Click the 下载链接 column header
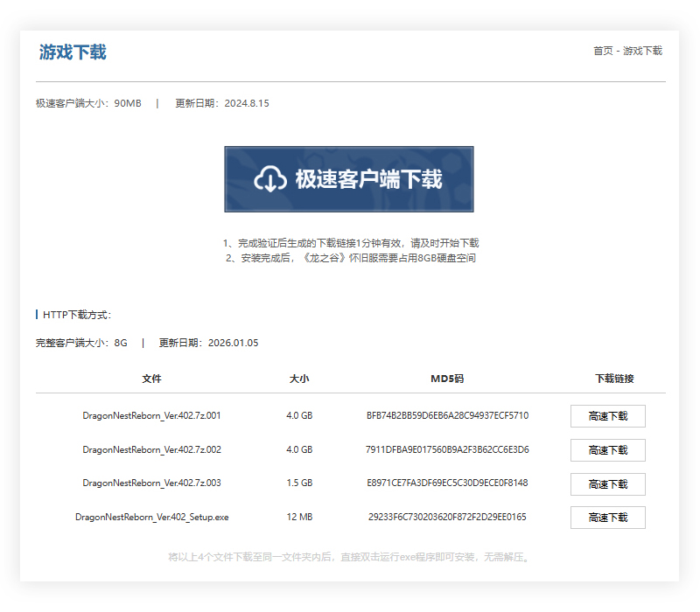The height and width of the screenshot is (612, 700). coord(615,379)
